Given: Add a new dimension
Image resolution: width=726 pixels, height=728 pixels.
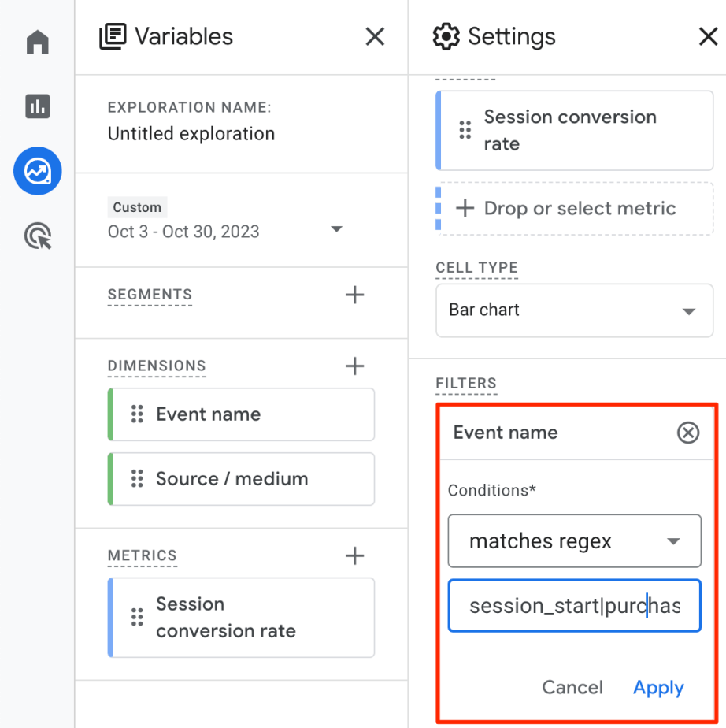Looking at the screenshot, I should coord(354,366).
